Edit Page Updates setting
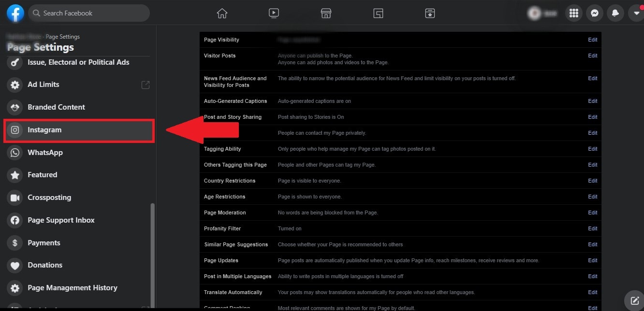Viewport: 644px width, 311px height. point(593,260)
